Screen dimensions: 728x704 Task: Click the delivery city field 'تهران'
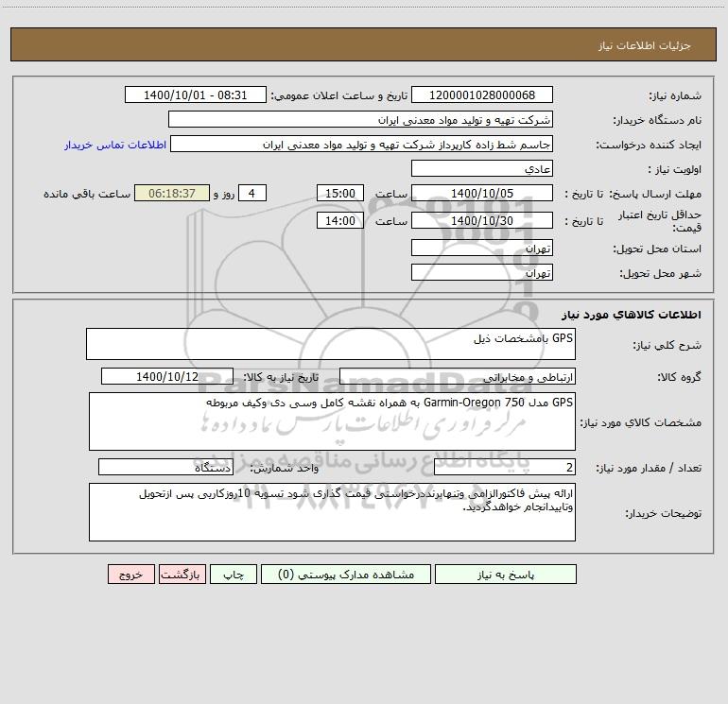[x=482, y=272]
